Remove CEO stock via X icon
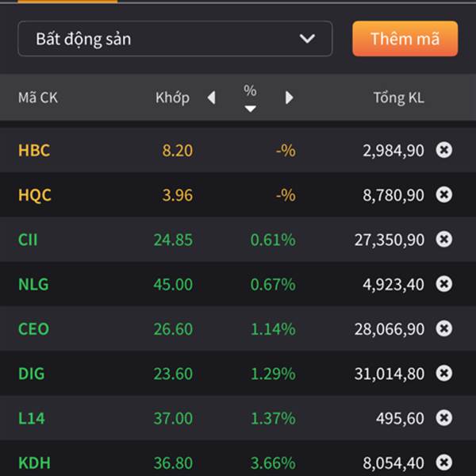The height and width of the screenshot is (476, 476). (x=443, y=328)
